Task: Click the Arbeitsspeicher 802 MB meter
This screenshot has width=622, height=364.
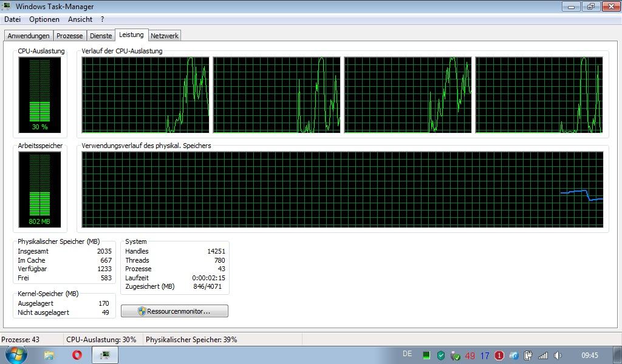Action: (39, 189)
